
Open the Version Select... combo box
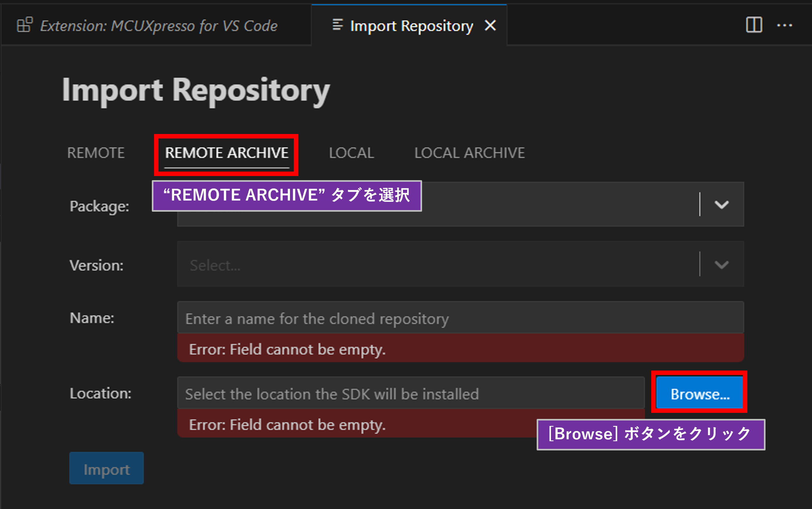click(437, 265)
